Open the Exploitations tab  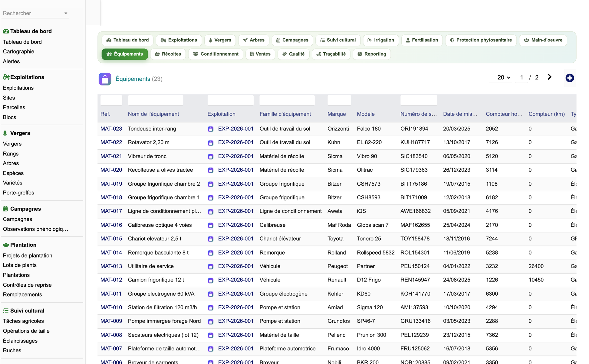[179, 40]
